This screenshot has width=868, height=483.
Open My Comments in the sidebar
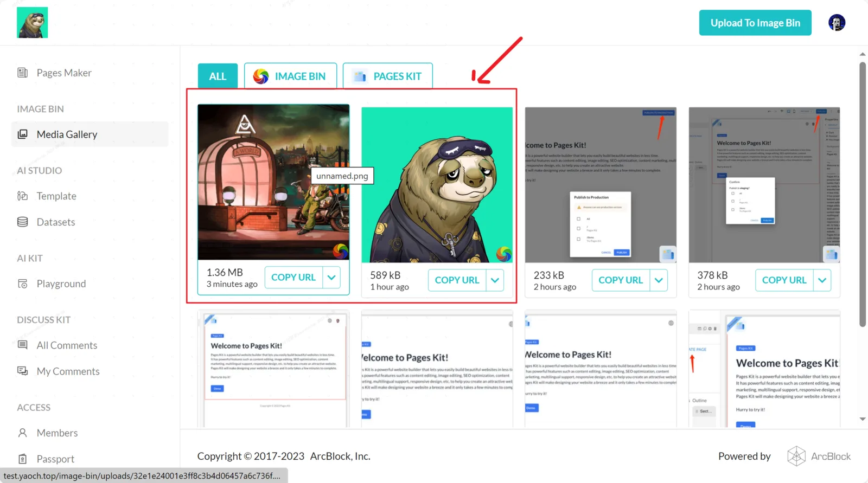pyautogui.click(x=90, y=371)
